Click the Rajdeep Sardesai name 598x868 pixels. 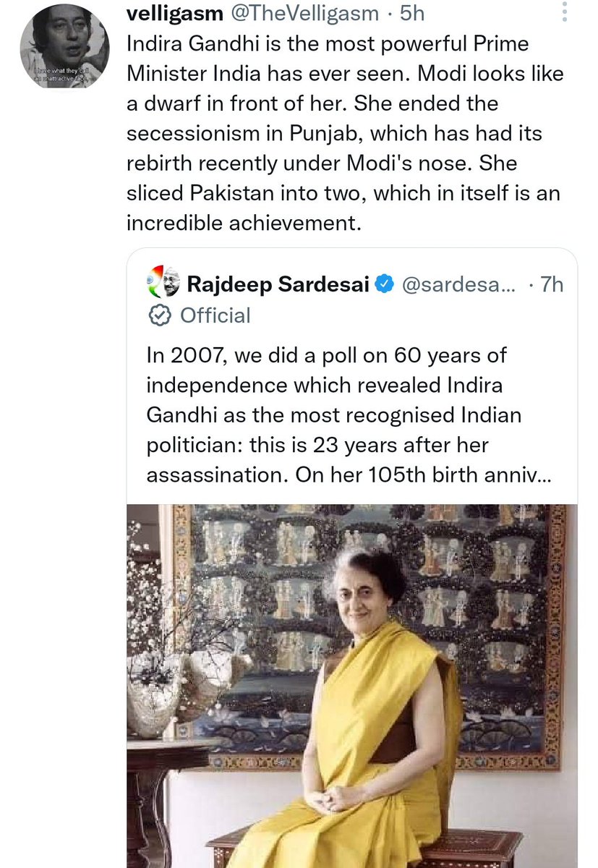click(x=279, y=284)
